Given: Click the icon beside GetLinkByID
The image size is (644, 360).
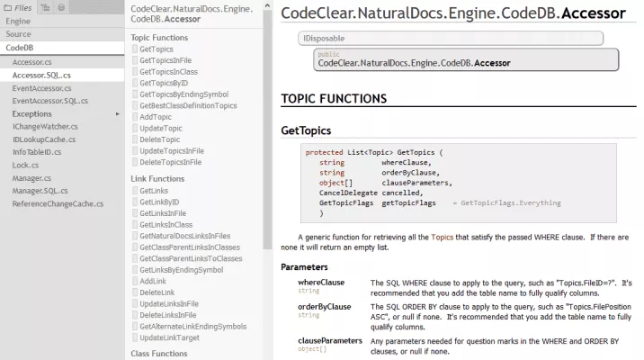Looking at the screenshot, I should (134, 202).
